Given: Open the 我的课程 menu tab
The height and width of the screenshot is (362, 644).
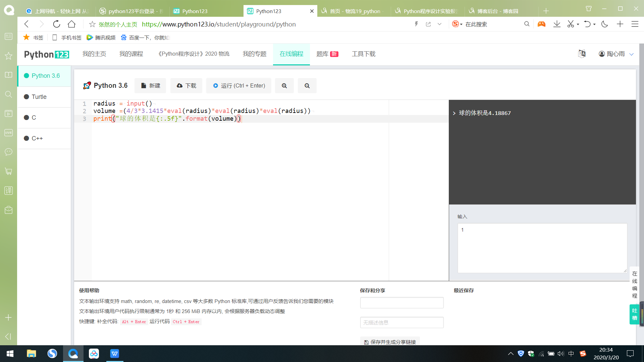Looking at the screenshot, I should pos(131,54).
